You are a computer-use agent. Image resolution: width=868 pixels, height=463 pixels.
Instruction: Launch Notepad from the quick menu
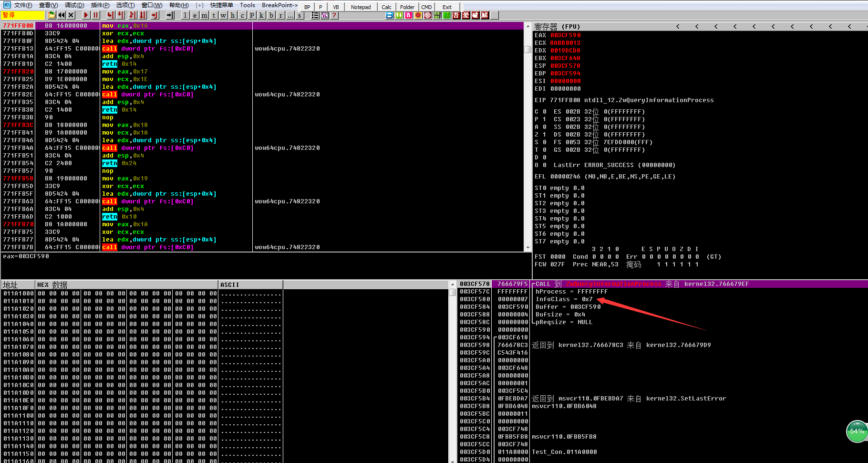point(361,7)
